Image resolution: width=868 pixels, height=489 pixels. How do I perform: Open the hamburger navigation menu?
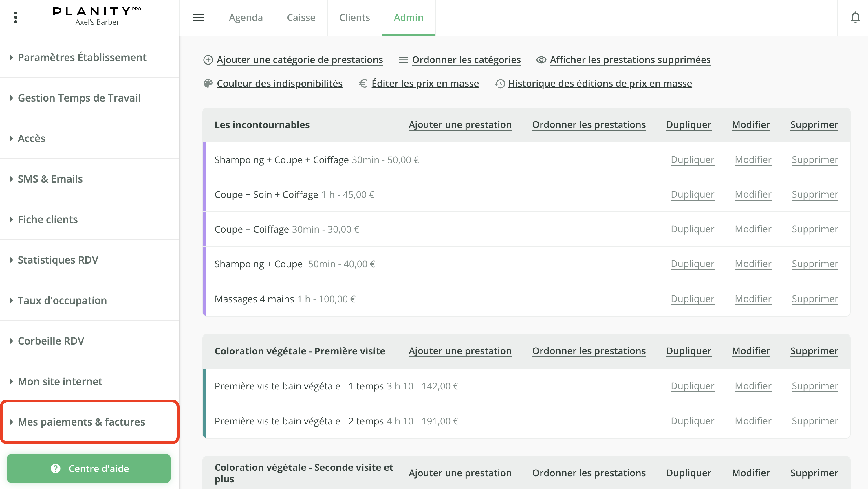(x=198, y=17)
